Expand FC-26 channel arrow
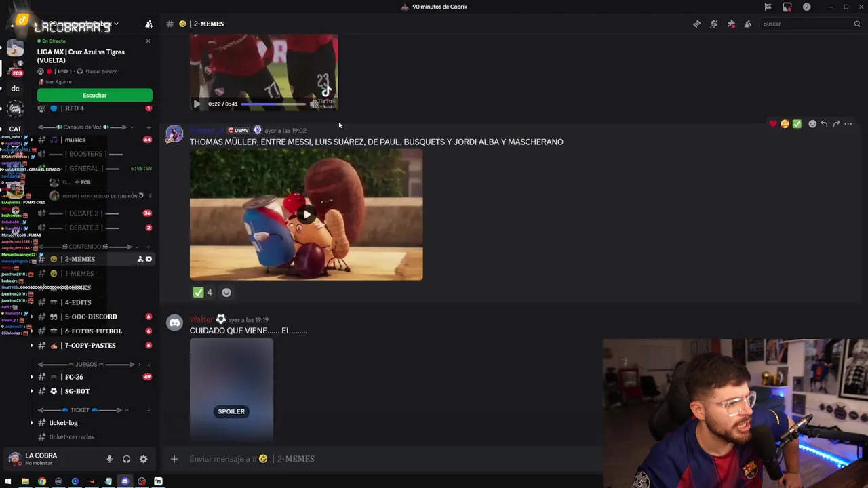868x488 pixels. point(31,377)
